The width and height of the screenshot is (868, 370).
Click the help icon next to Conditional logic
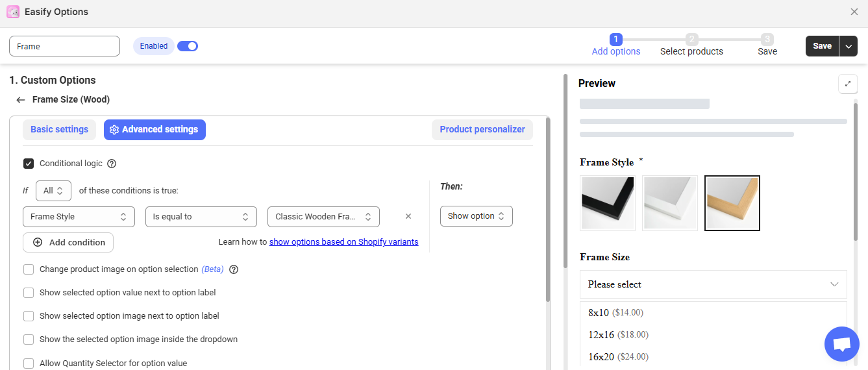click(112, 164)
